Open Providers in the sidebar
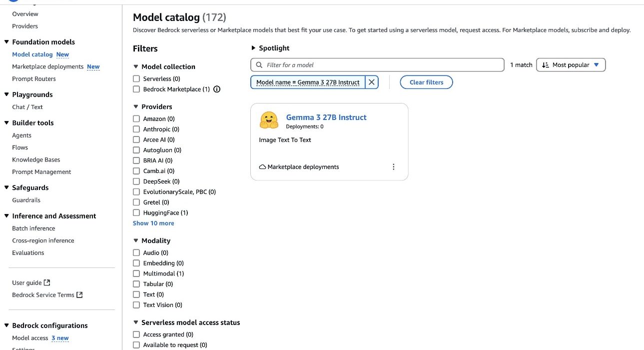Viewport: 644px width, 350px height. [x=25, y=26]
